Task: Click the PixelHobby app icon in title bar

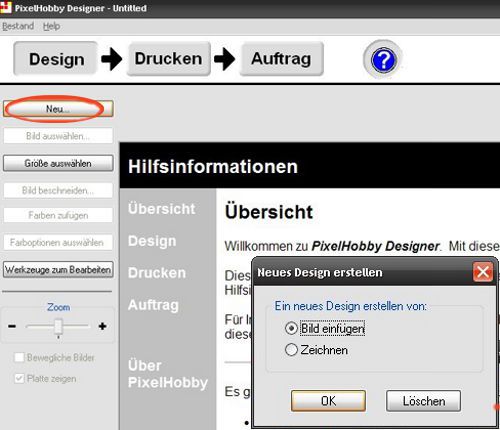Action: click(6, 7)
